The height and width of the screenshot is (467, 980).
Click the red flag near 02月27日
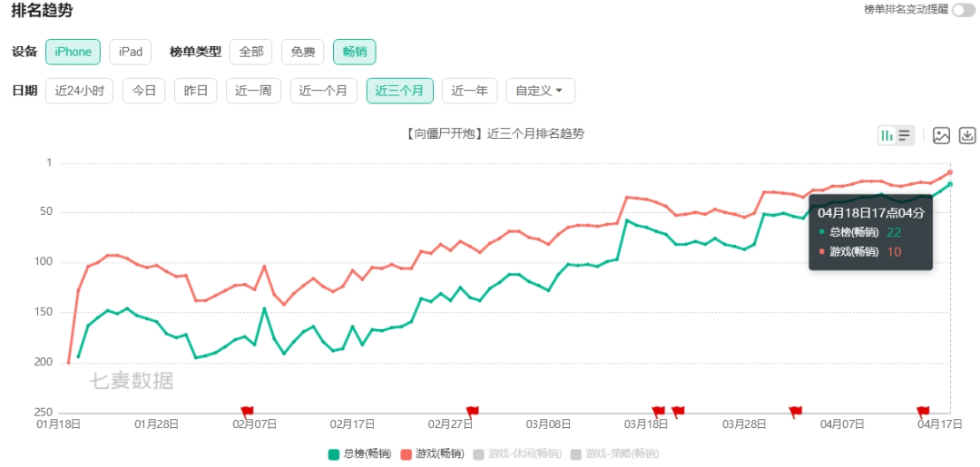point(472,411)
